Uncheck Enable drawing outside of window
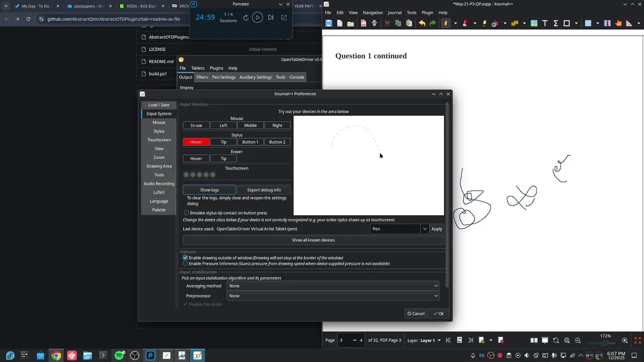This screenshot has width=644, height=362. [185, 257]
